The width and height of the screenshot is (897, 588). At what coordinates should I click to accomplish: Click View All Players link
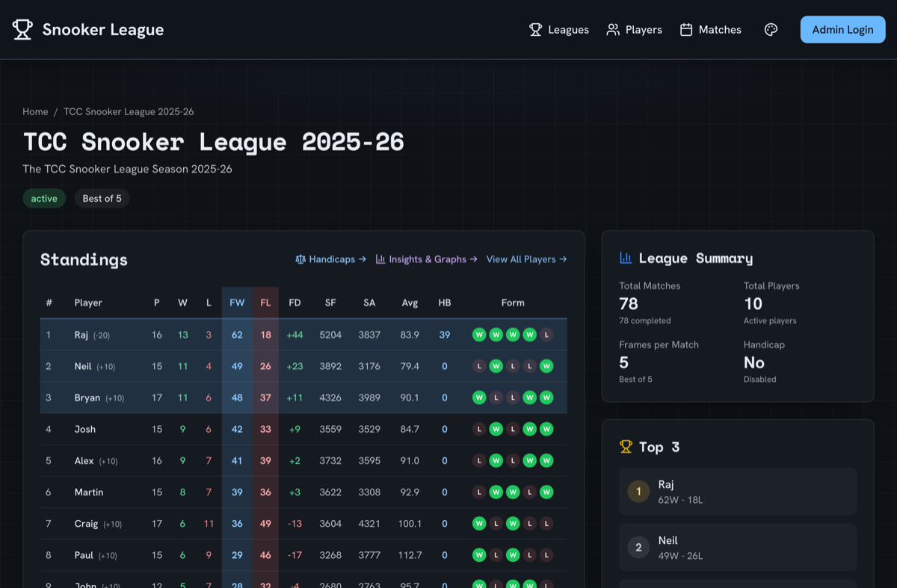526,259
